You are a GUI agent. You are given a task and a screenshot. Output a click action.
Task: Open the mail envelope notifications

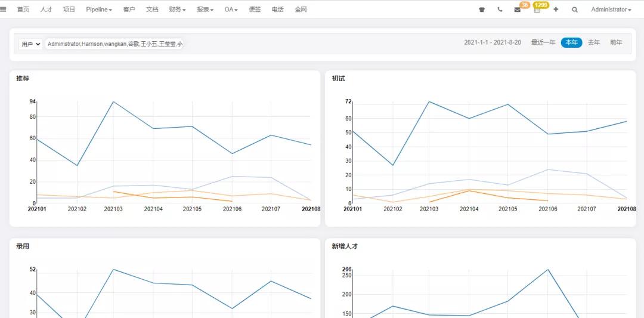(x=517, y=10)
